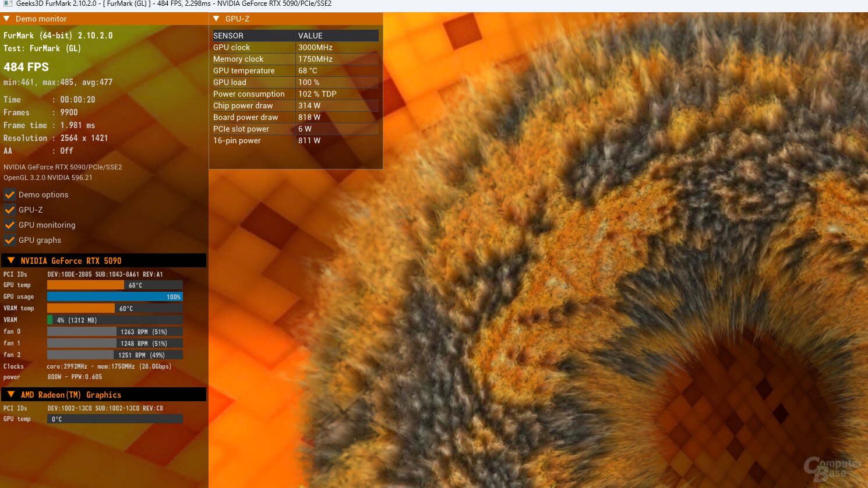Turn off the GPU graphs checkbox
Image resolution: width=868 pixels, height=488 pixels.
pos(10,241)
